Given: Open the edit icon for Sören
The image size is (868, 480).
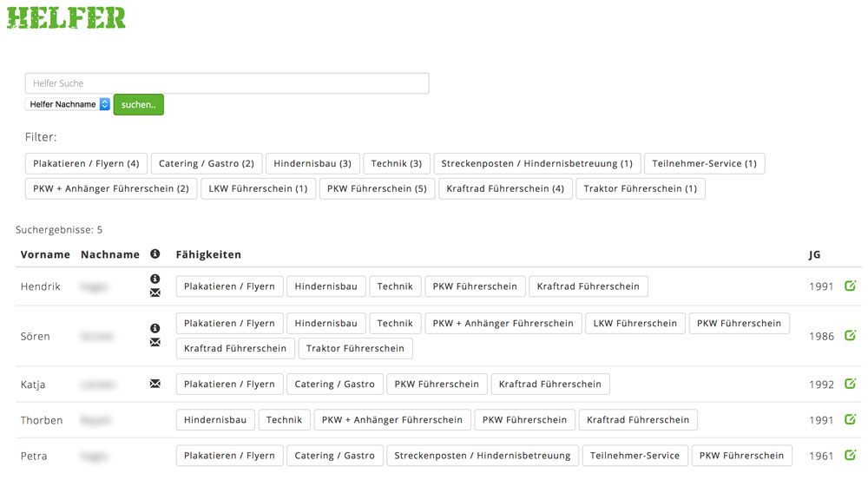Looking at the screenshot, I should point(850,335).
